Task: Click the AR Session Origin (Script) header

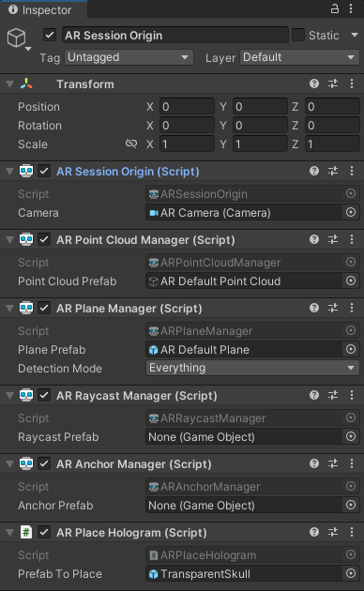Action: click(x=128, y=172)
